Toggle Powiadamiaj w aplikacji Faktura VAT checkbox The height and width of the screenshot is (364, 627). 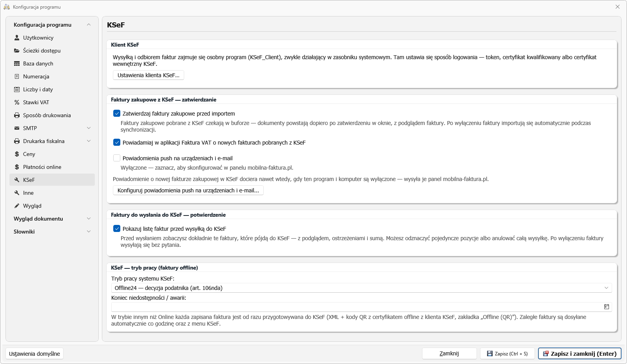(x=117, y=142)
